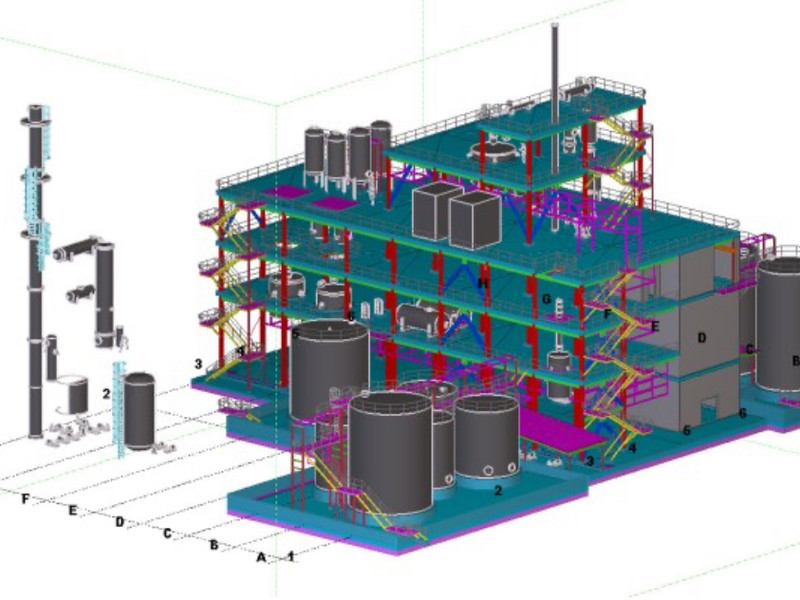
Task: Click grid axis label A beside label 1
Action: click(x=261, y=558)
